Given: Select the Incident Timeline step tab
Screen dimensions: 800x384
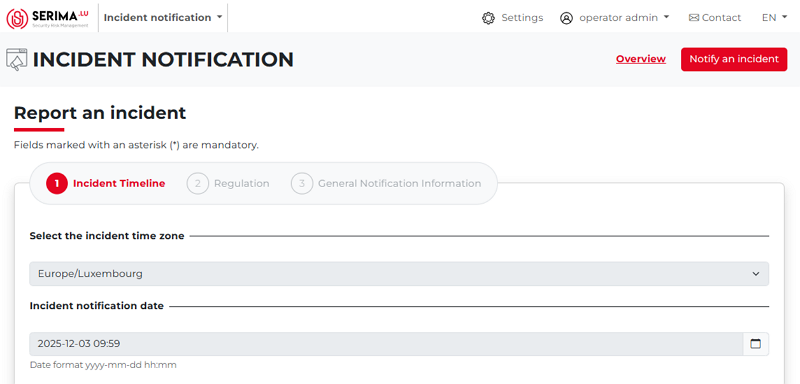Looking at the screenshot, I should tap(106, 184).
